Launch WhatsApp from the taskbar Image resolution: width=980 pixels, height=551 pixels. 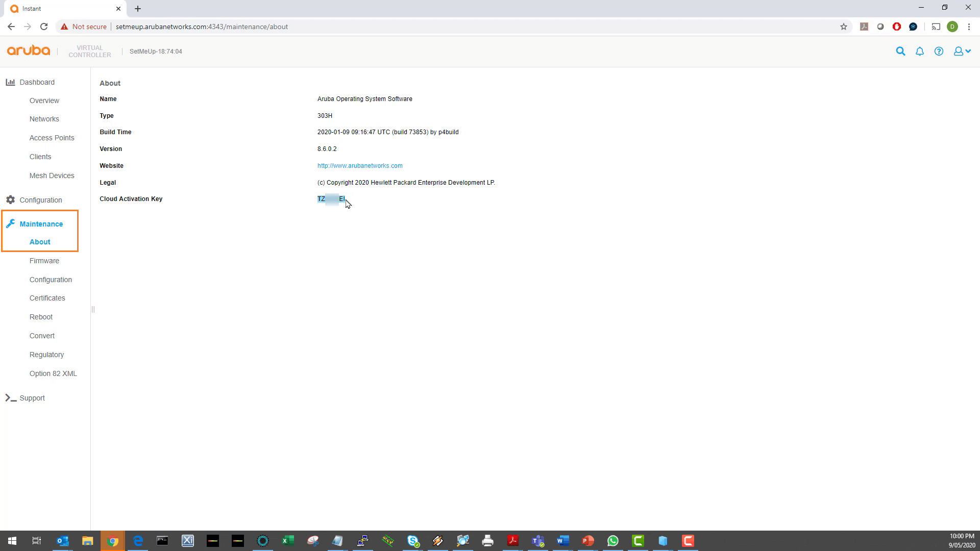click(613, 540)
